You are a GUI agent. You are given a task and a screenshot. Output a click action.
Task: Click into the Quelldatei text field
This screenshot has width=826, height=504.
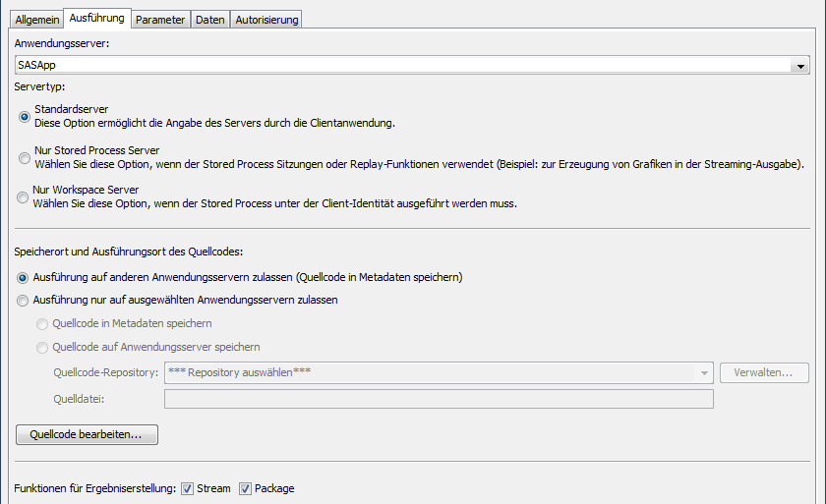(x=438, y=398)
